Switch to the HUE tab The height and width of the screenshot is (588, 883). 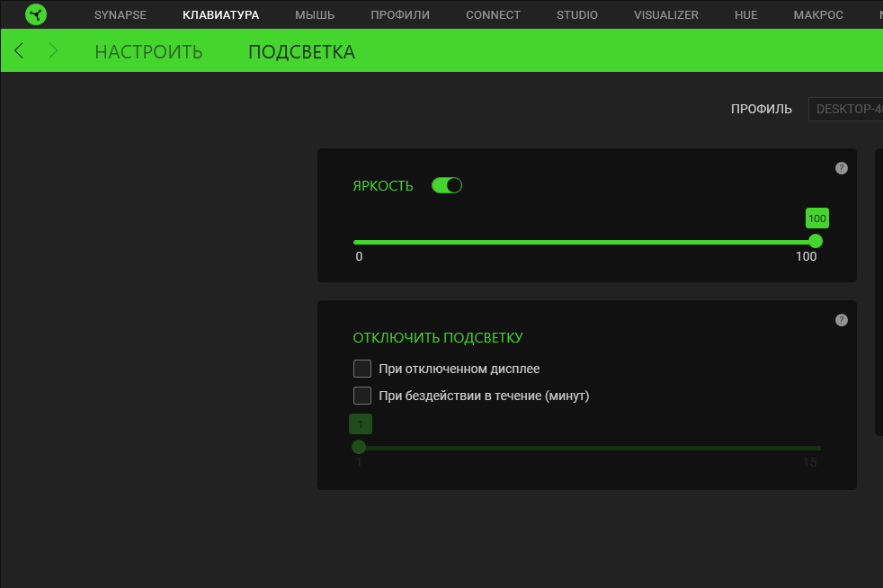tap(745, 15)
